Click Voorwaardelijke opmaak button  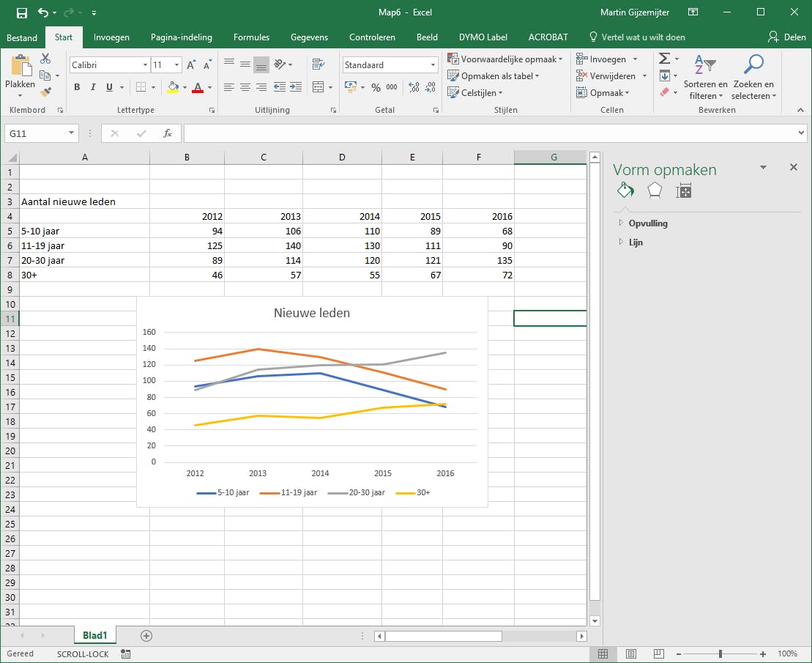point(506,59)
